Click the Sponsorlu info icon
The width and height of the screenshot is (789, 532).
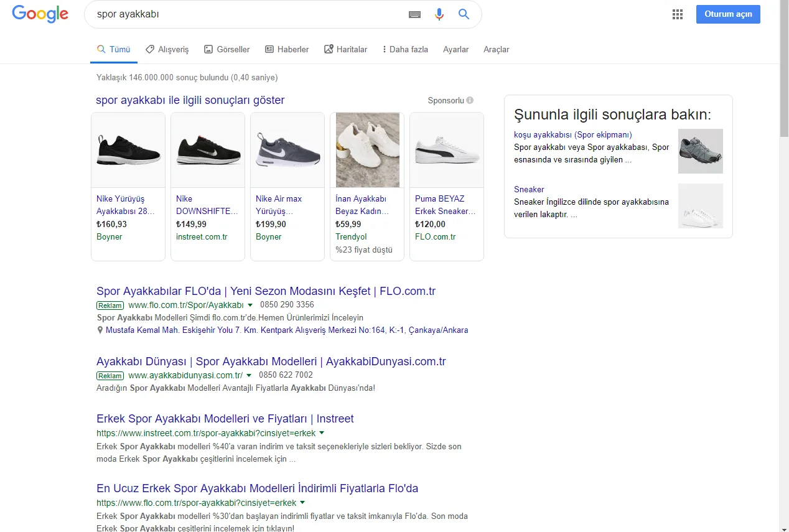[470, 100]
